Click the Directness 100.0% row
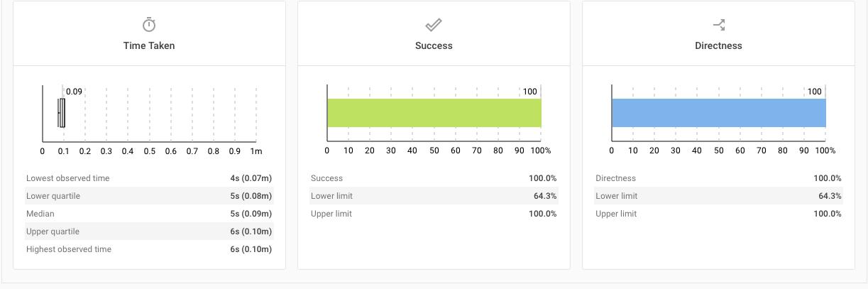The width and height of the screenshot is (868, 289). tap(718, 178)
